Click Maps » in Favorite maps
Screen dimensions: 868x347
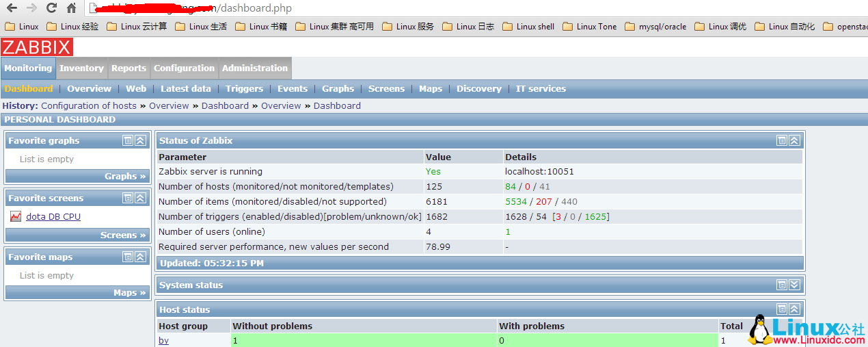[x=130, y=292]
